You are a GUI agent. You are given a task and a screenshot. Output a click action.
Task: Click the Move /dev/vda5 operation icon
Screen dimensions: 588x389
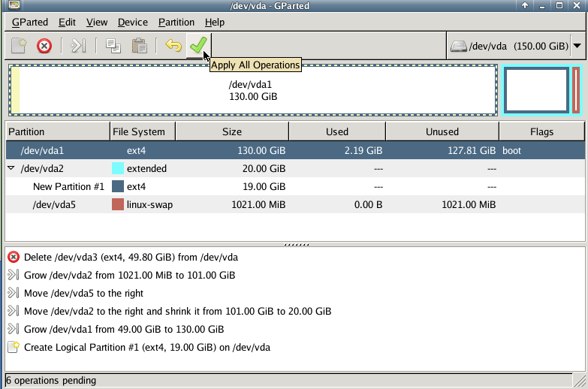(x=13, y=293)
